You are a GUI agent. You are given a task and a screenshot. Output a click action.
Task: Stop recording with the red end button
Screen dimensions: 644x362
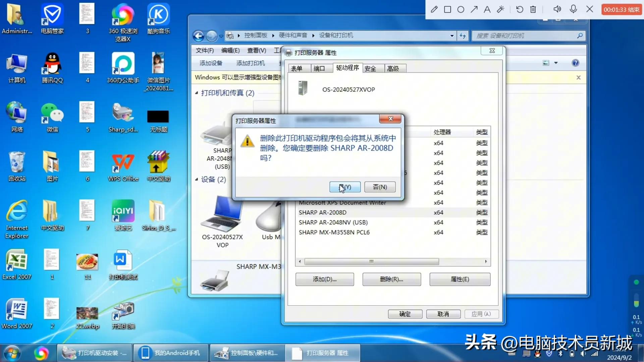point(622,10)
